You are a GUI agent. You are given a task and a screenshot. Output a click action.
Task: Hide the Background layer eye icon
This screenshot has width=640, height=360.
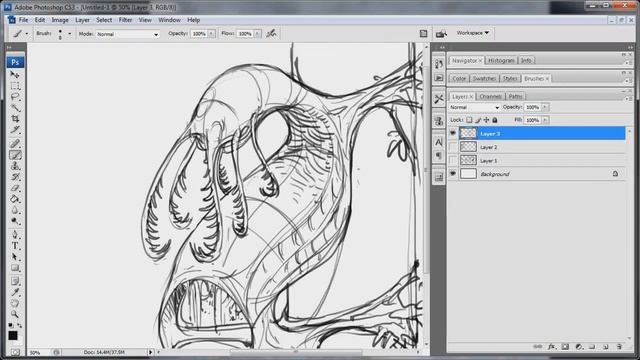coord(453,173)
